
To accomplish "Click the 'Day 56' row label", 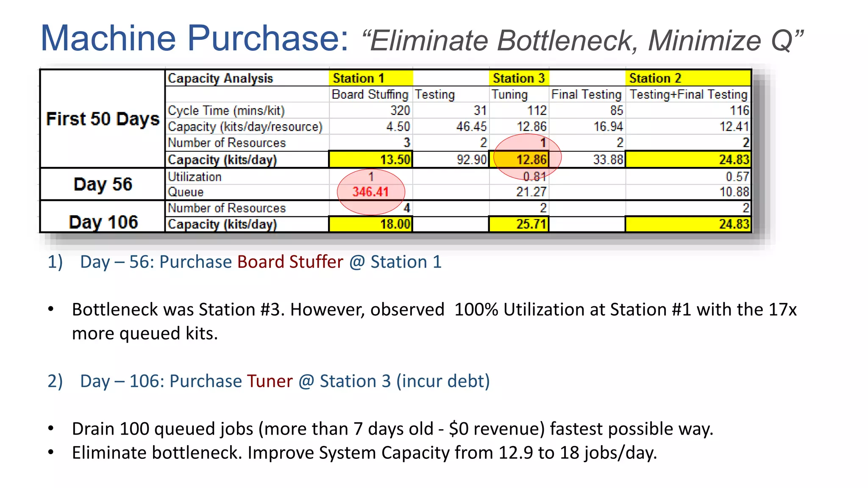I will pos(103,184).
